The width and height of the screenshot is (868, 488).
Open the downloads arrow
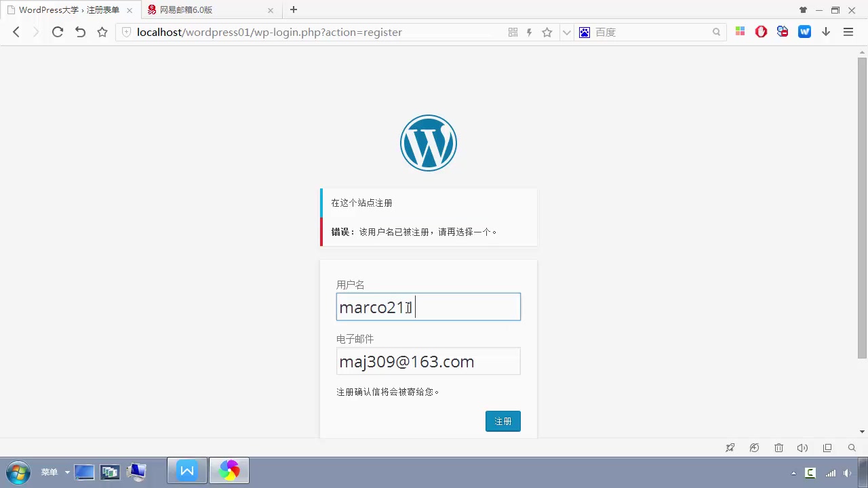pos(826,32)
